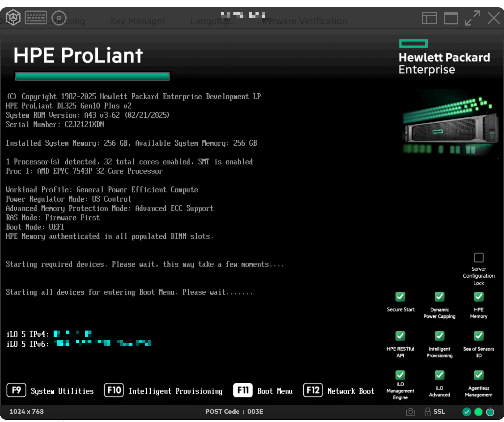504x422 pixels.
Task: Open the hexagon console menu icon
Action: (x=13, y=17)
